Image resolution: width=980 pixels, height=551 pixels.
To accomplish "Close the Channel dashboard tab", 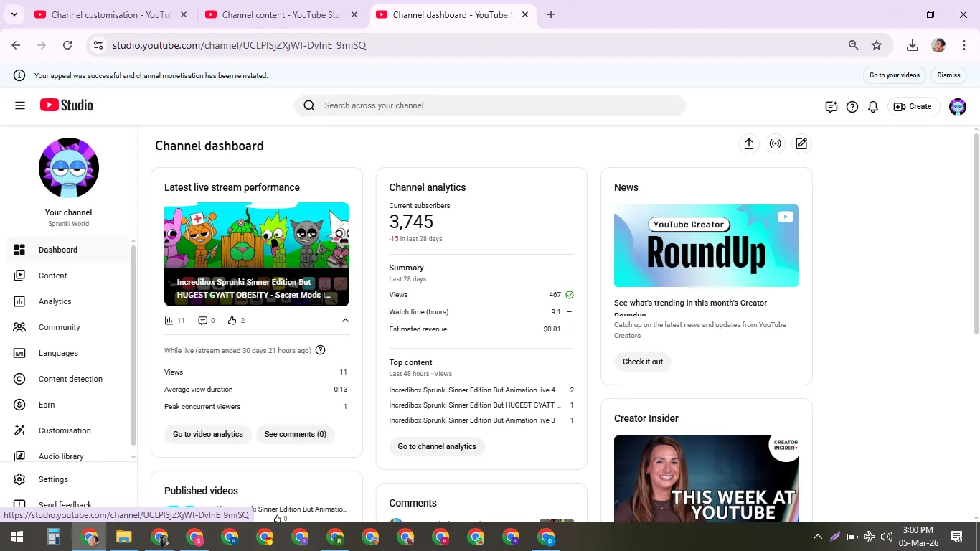I will (525, 14).
